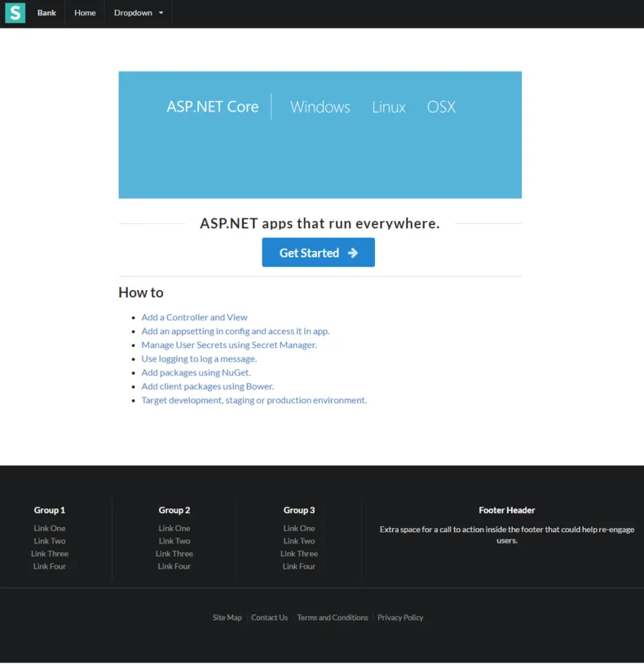The width and height of the screenshot is (644, 664).
Task: Open Add a Controller and View link
Action: click(x=194, y=317)
